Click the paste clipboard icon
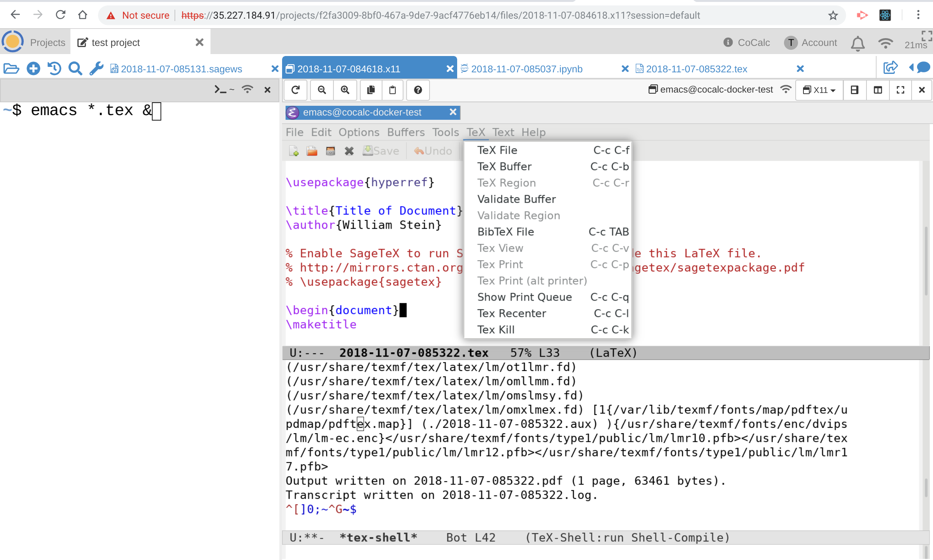933x560 pixels. [393, 90]
